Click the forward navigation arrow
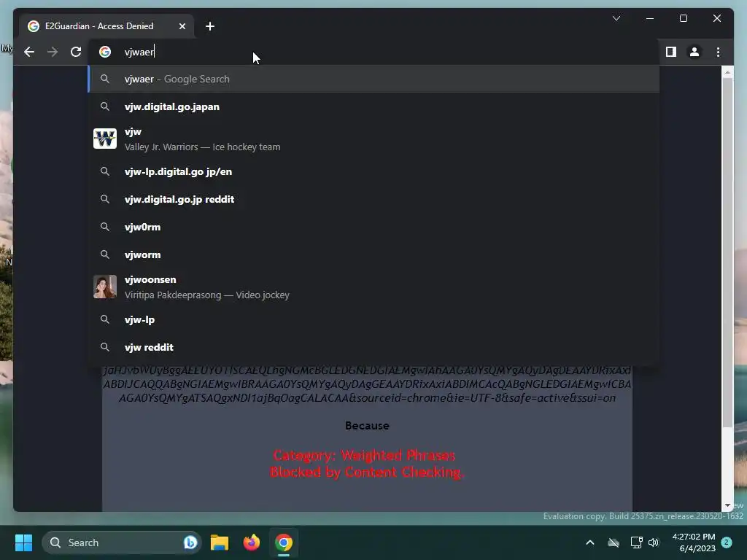Screen dimensions: 747x560 coord(53,52)
